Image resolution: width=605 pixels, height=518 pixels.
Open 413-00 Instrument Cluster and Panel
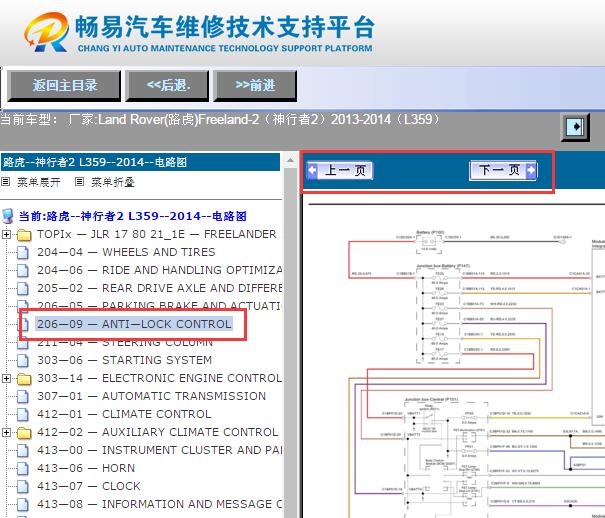pos(159,450)
